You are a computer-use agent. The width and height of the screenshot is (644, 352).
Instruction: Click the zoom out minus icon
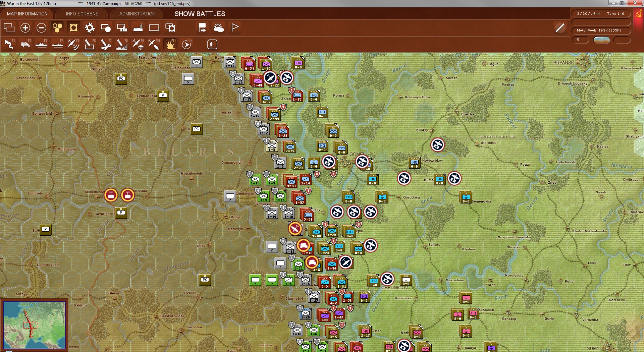pyautogui.click(x=41, y=28)
